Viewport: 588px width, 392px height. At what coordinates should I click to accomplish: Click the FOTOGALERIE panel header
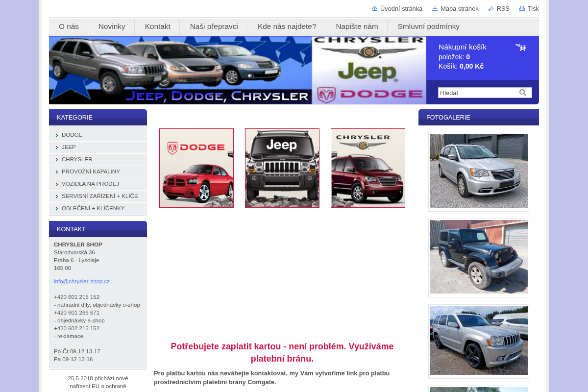pyautogui.click(x=479, y=118)
